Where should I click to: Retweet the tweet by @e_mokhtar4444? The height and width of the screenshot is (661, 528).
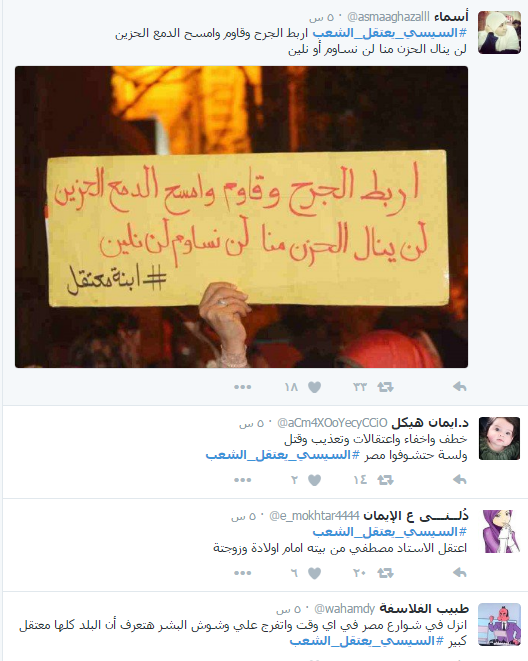(385, 572)
